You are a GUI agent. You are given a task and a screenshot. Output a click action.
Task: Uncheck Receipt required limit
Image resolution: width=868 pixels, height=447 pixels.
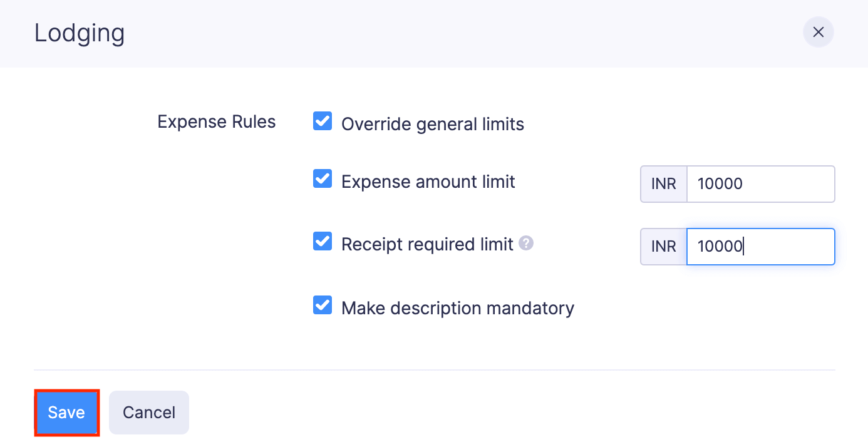click(322, 241)
